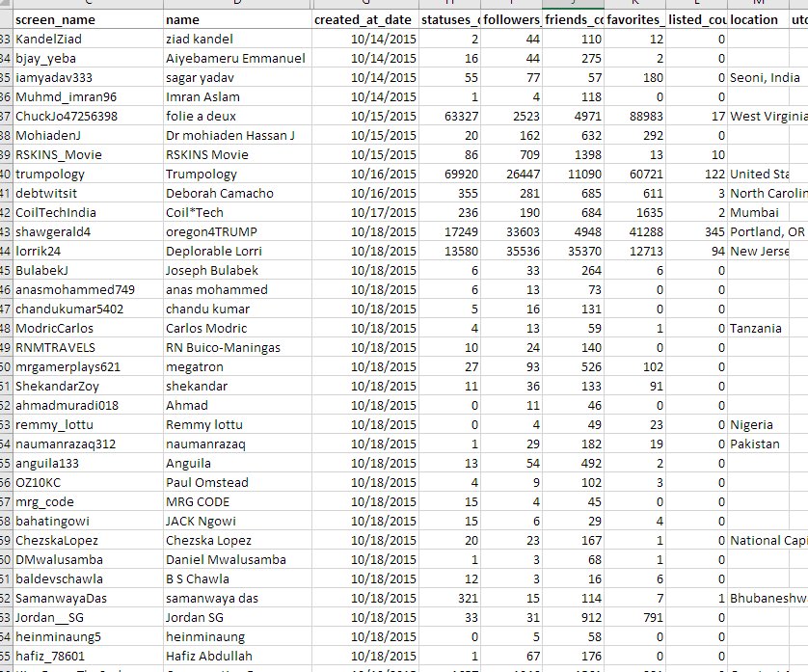Select the mrgamerplays621 cell
The image size is (808, 672).
88,367
